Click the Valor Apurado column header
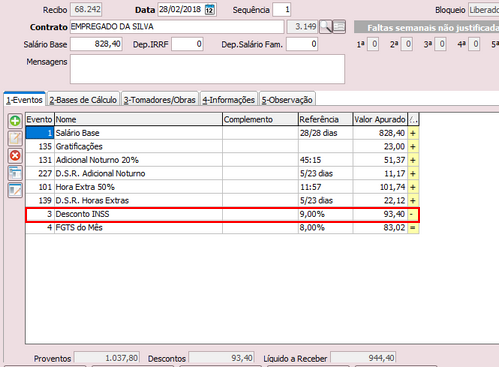 pyautogui.click(x=380, y=119)
